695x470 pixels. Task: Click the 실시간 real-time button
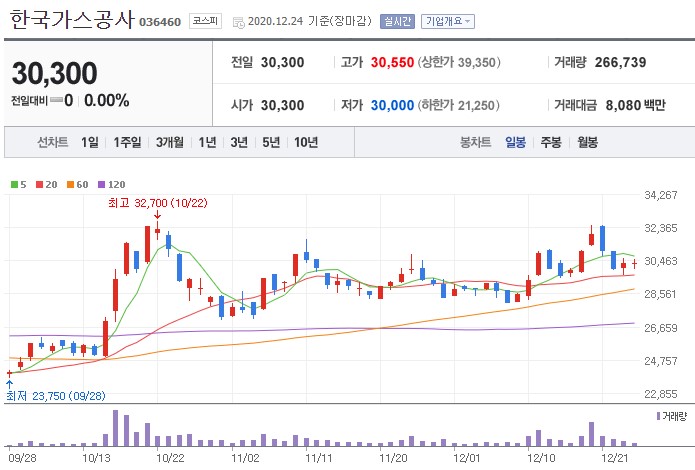click(397, 21)
